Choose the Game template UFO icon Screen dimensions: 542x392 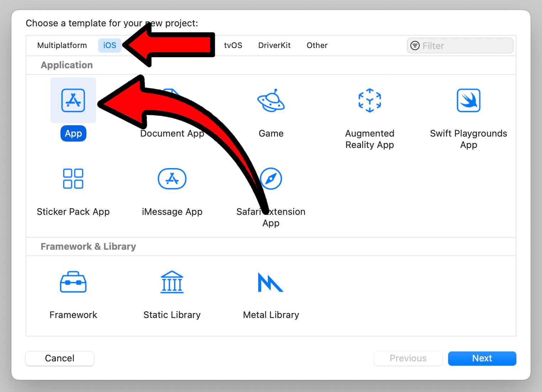[x=271, y=100]
